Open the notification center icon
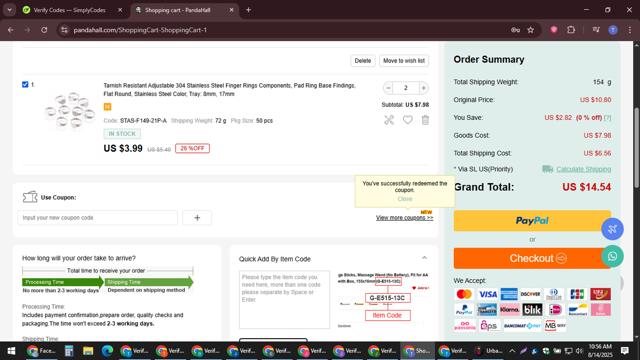Image resolution: width=640 pixels, height=360 pixels. 625,351
